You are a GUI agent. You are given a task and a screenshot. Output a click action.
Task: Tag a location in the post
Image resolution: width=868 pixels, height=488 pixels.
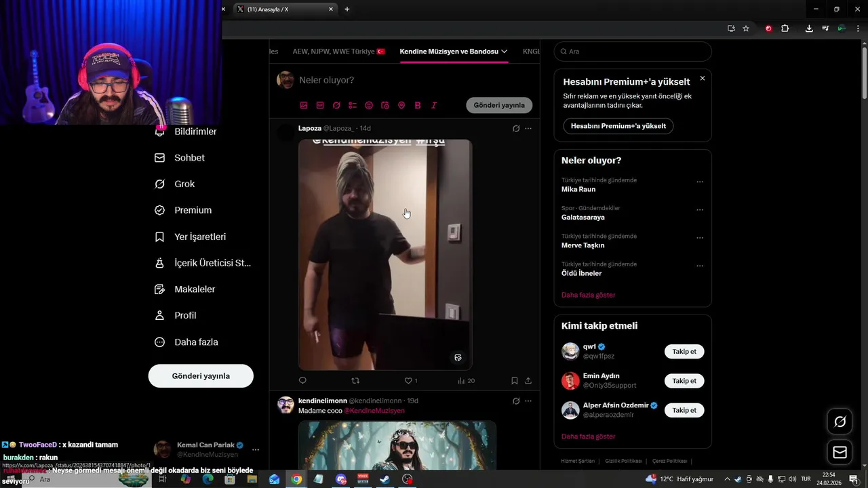tap(401, 106)
